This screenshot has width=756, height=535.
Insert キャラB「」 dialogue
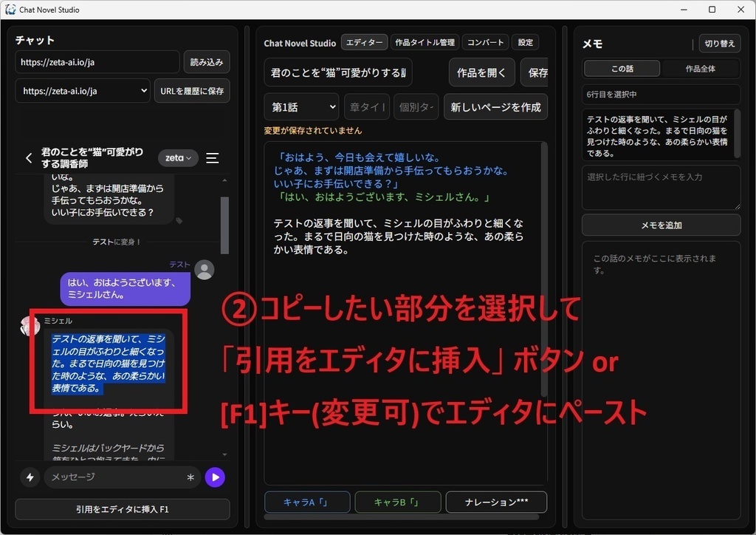click(398, 502)
